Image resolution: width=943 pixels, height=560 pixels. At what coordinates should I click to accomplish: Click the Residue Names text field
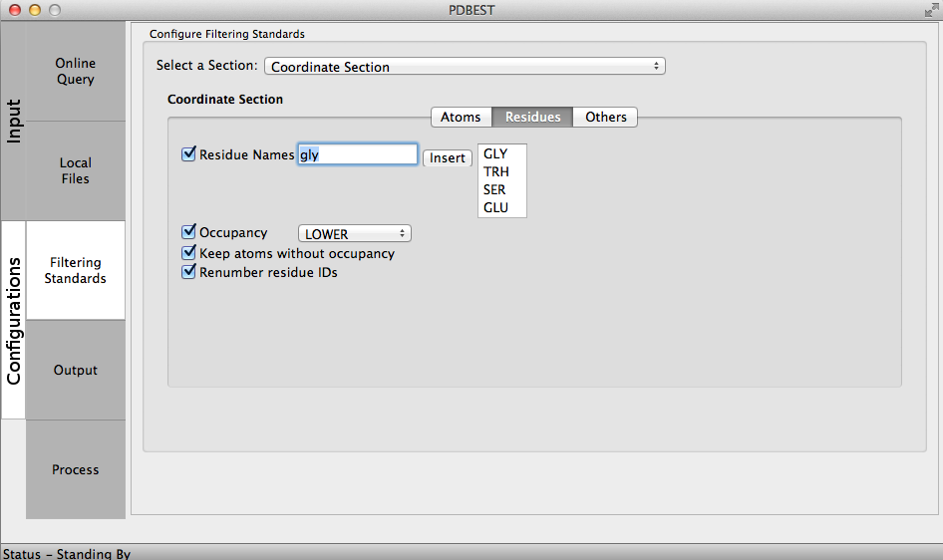click(x=358, y=154)
